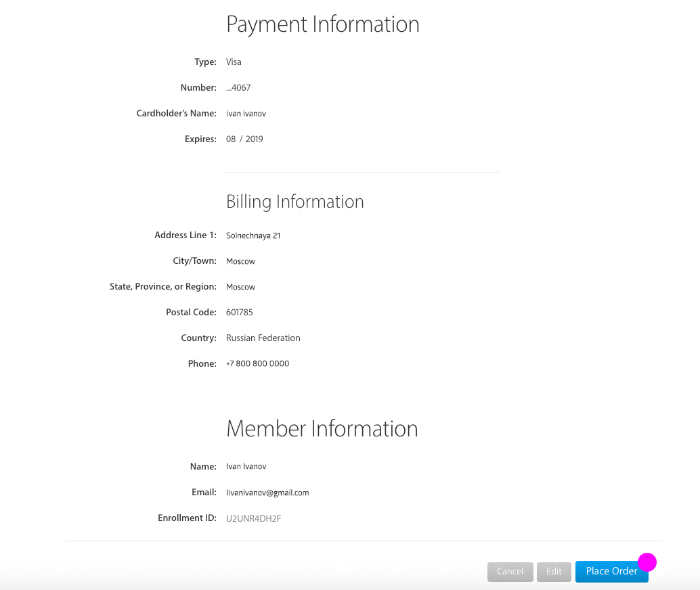Click the Enrollment ID label
The width and height of the screenshot is (700, 590).
[187, 519]
